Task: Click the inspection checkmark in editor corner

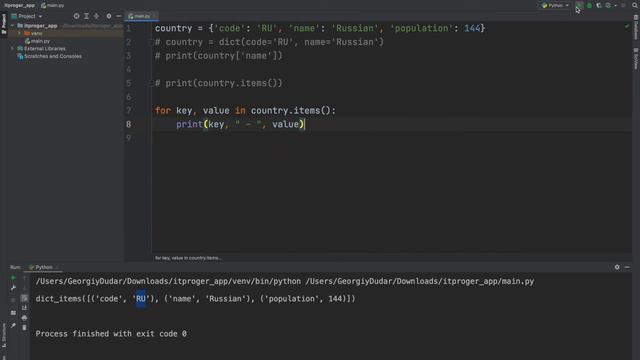Action: (627, 27)
